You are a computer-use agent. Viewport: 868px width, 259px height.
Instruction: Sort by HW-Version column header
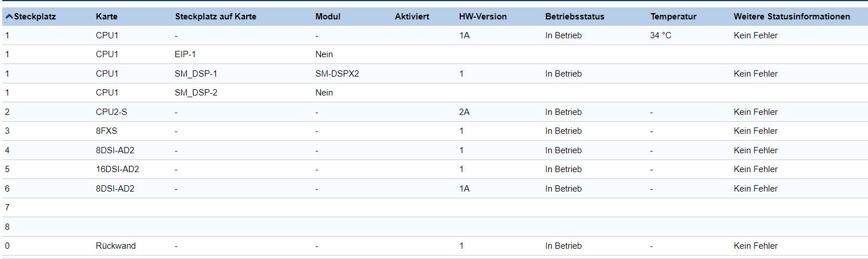[483, 17]
